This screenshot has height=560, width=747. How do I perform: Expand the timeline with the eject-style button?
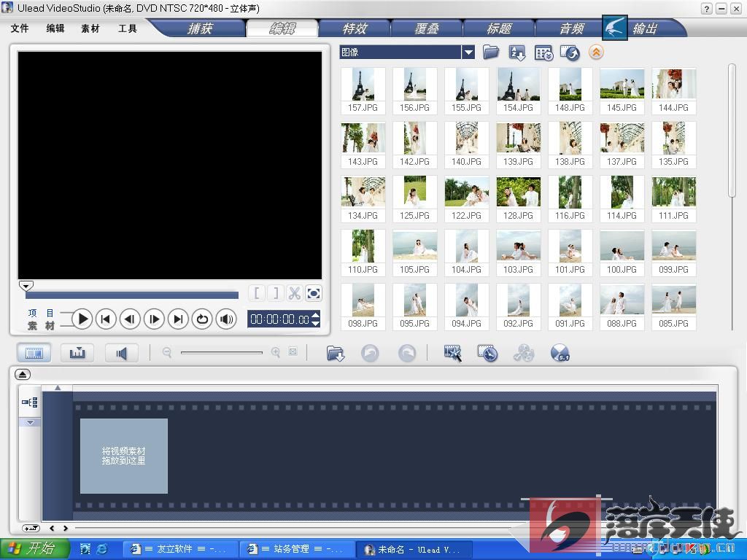23,374
